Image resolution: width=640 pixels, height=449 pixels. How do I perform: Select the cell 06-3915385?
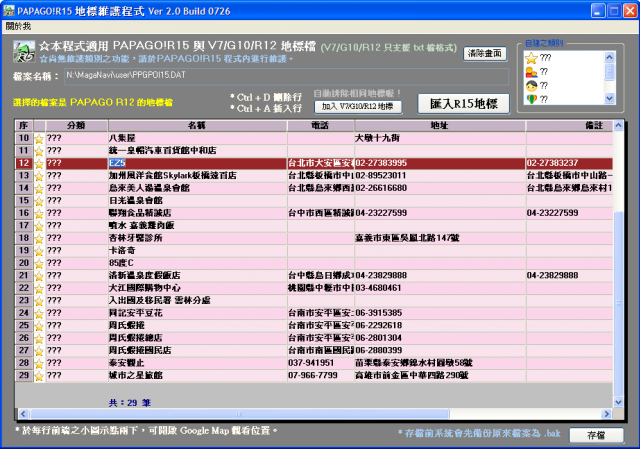440,313
